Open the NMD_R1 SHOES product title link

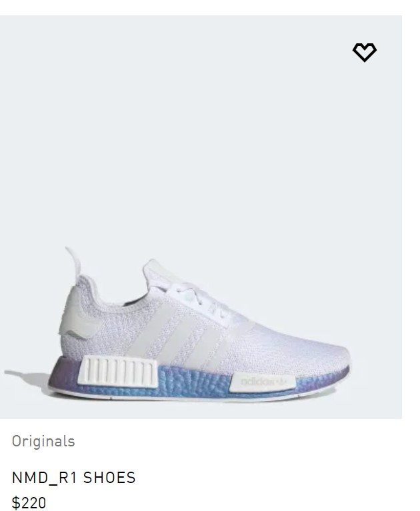(x=74, y=478)
